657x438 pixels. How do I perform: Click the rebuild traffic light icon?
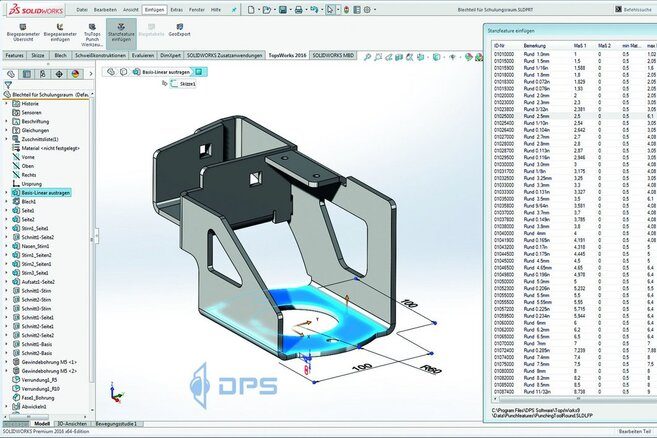click(346, 9)
